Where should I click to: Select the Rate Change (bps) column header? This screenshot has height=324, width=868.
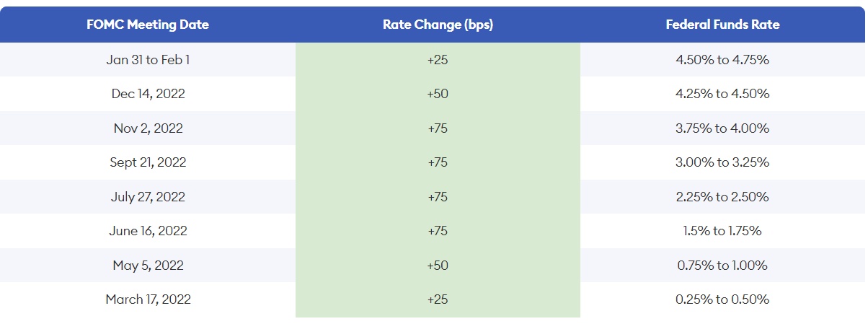pyautogui.click(x=438, y=25)
